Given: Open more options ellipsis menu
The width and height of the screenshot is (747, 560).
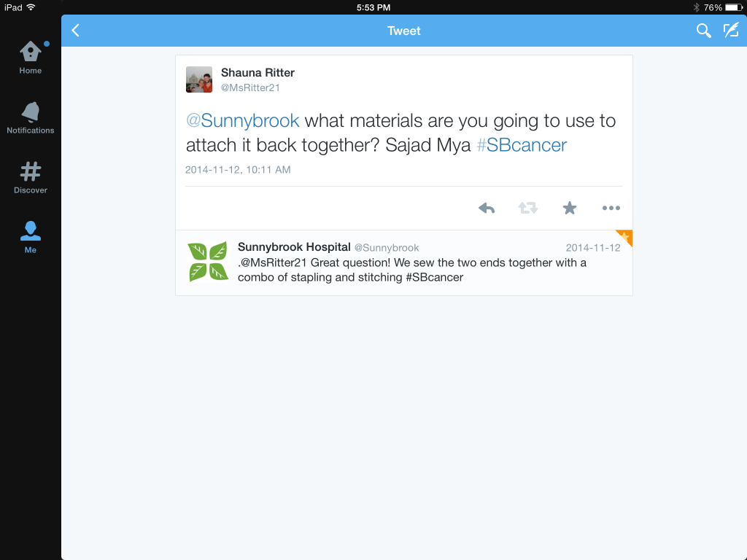Looking at the screenshot, I should 611,208.
